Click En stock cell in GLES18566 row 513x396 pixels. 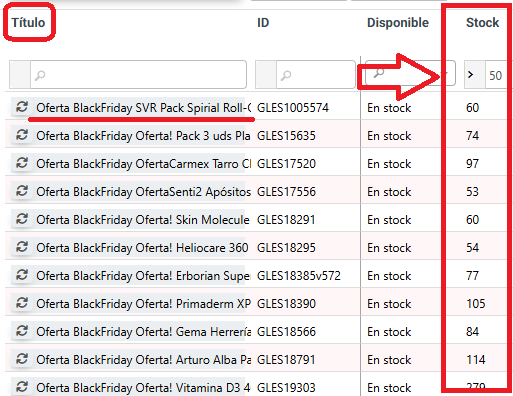click(389, 332)
